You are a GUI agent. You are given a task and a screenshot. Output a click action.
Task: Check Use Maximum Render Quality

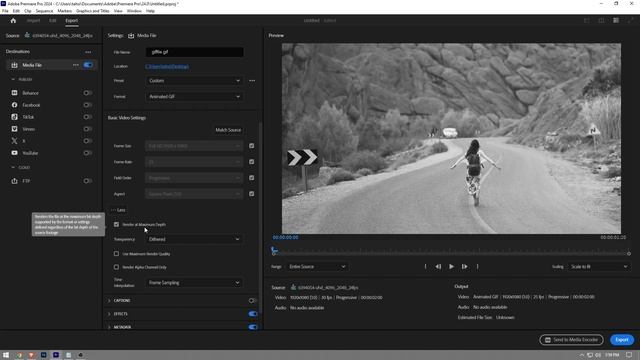[116, 254]
